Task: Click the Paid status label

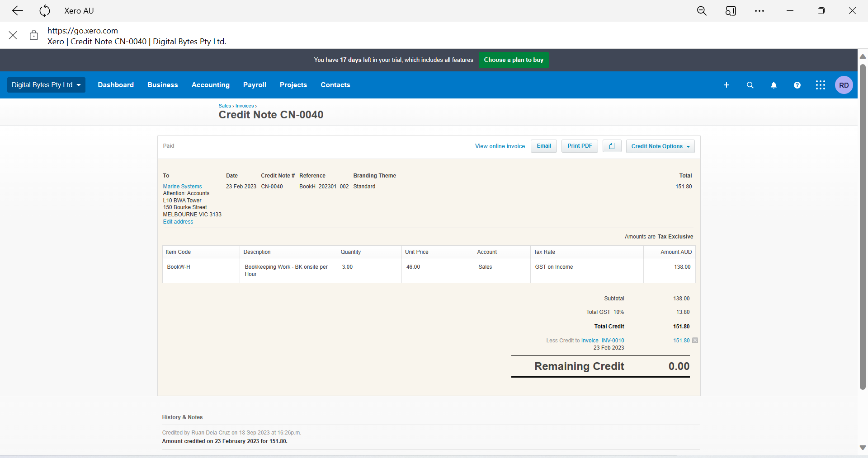Action: pyautogui.click(x=169, y=146)
